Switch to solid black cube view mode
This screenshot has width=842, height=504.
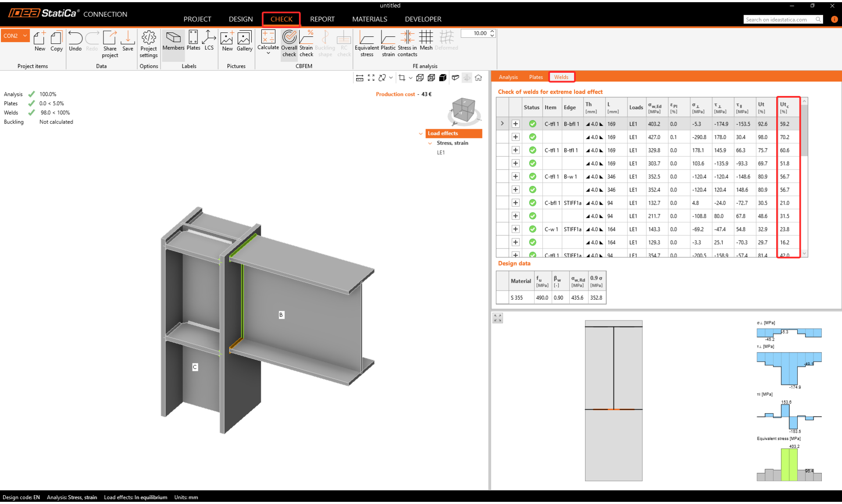pyautogui.click(x=442, y=78)
